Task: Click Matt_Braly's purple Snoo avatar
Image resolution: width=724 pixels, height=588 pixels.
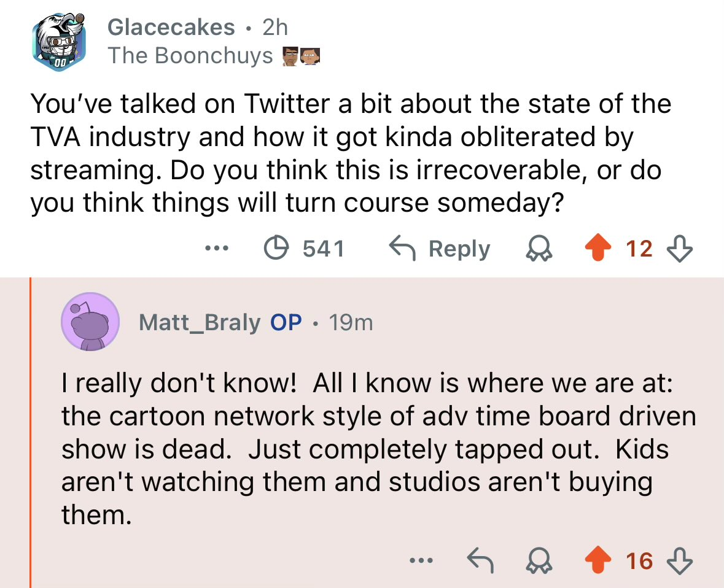Action: click(90, 322)
